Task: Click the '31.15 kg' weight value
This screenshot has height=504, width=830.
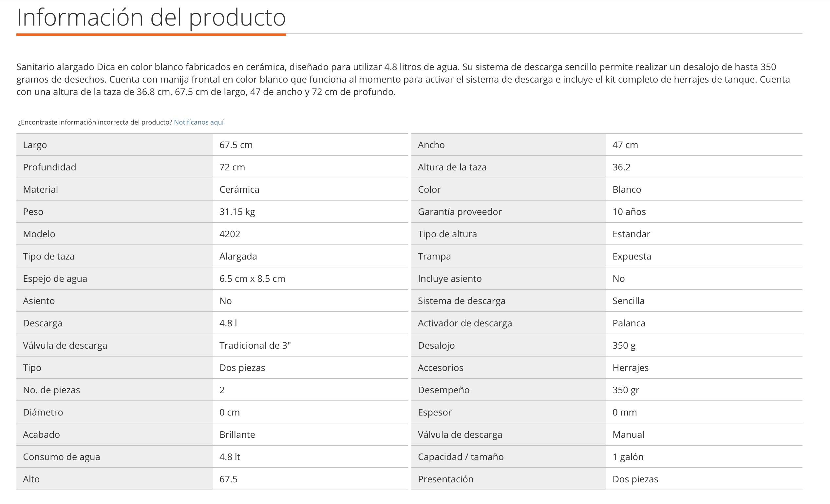Action: coord(237,212)
